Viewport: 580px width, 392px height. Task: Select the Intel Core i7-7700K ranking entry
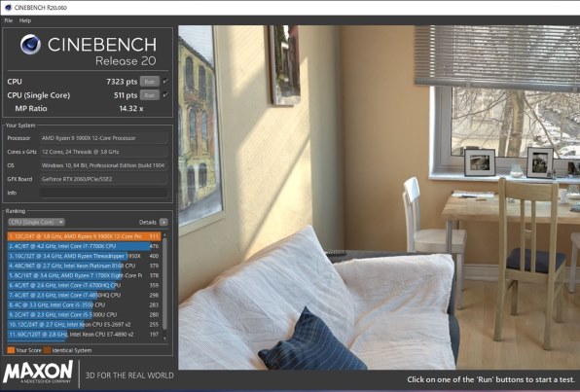(x=84, y=246)
